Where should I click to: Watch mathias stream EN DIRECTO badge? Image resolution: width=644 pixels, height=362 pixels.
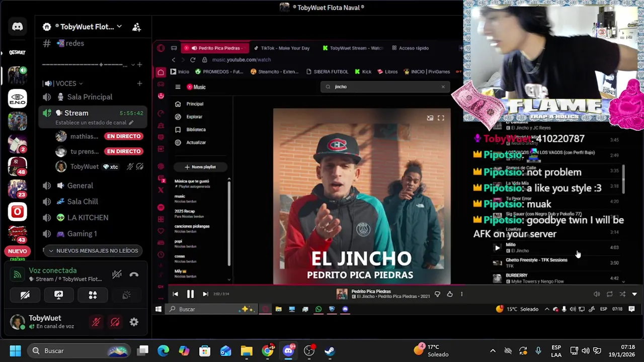[x=124, y=136]
